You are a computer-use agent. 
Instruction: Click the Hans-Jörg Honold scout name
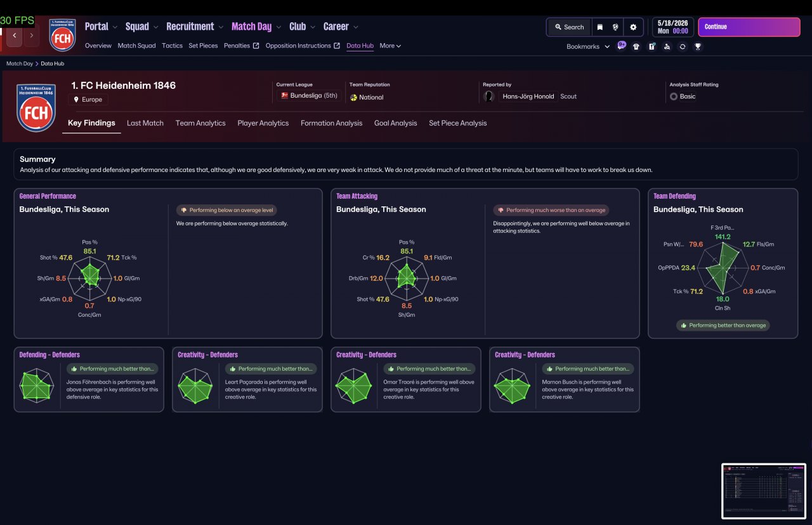click(529, 96)
